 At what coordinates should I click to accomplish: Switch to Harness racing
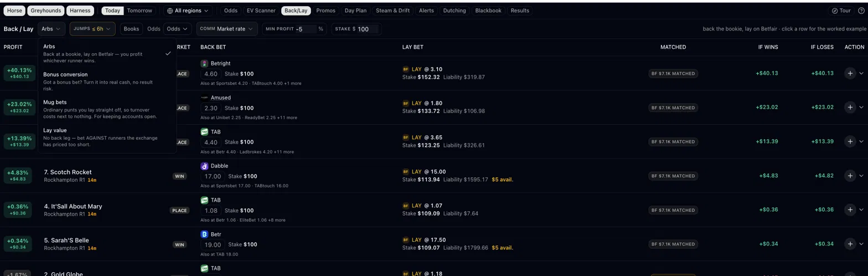tap(80, 11)
